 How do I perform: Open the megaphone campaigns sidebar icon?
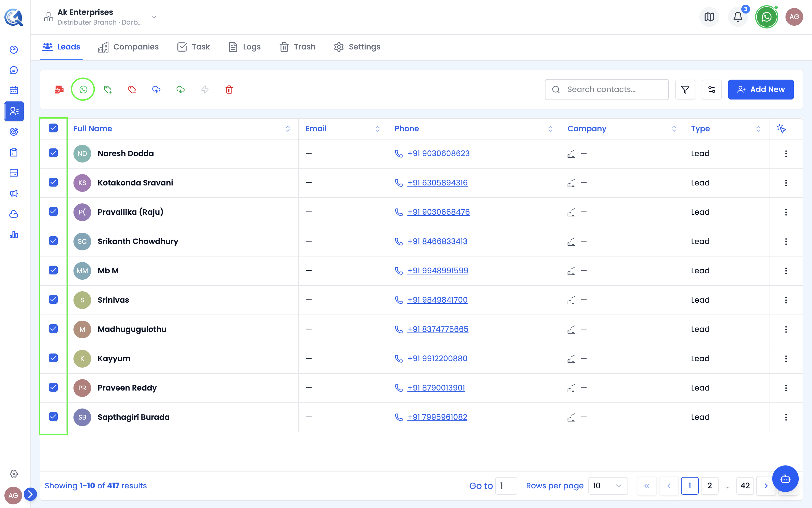(x=14, y=193)
